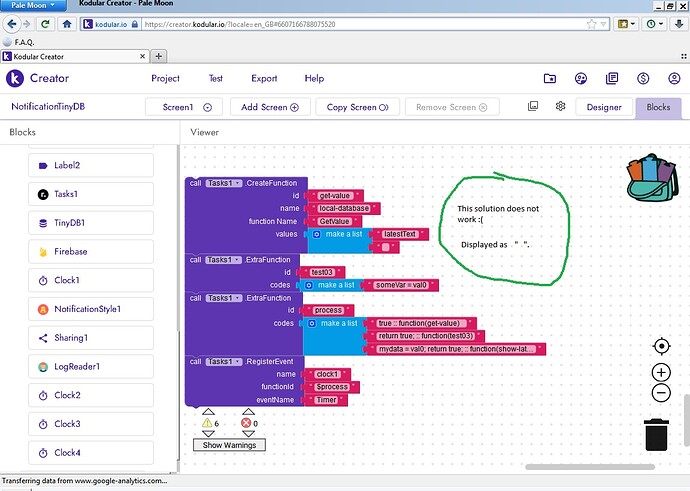Zoom out the blocks workspace
The image size is (690, 491).
pyautogui.click(x=661, y=392)
